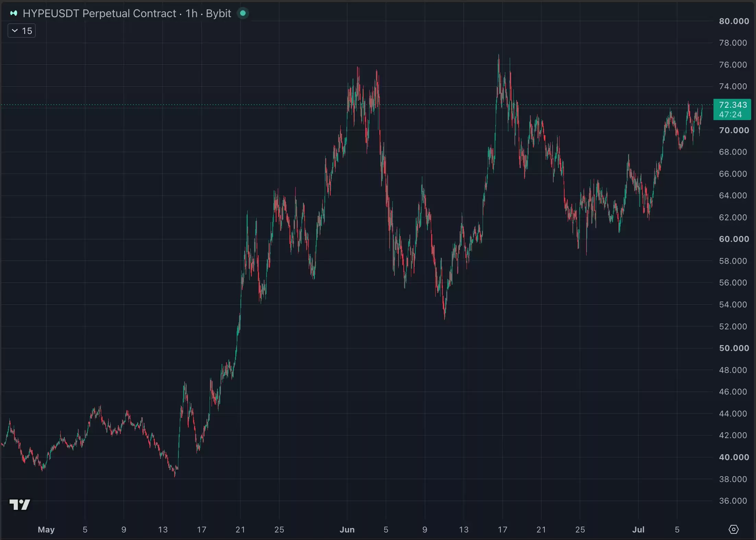Image resolution: width=756 pixels, height=540 pixels.
Task: Click the 17 date label after Jun
Action: 503,530
